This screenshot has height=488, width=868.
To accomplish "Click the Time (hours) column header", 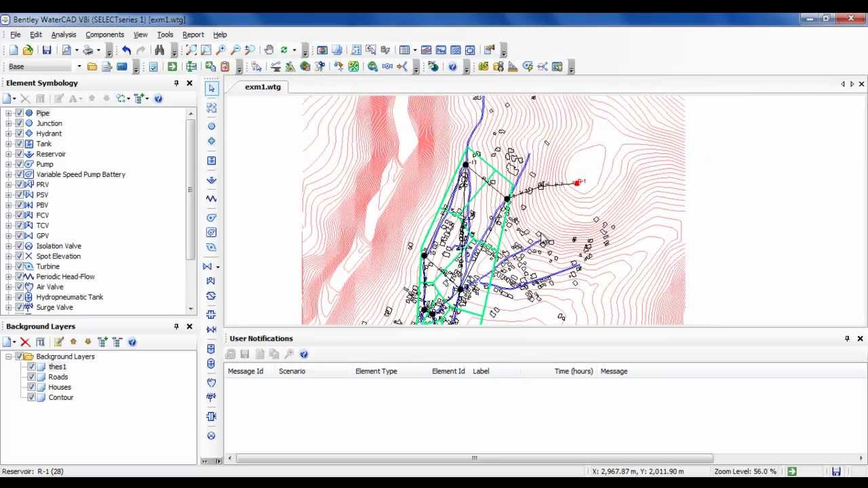I will click(x=574, y=371).
